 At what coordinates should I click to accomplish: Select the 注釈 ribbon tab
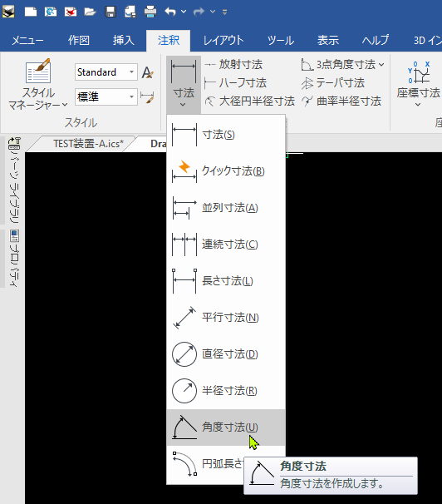(x=168, y=41)
